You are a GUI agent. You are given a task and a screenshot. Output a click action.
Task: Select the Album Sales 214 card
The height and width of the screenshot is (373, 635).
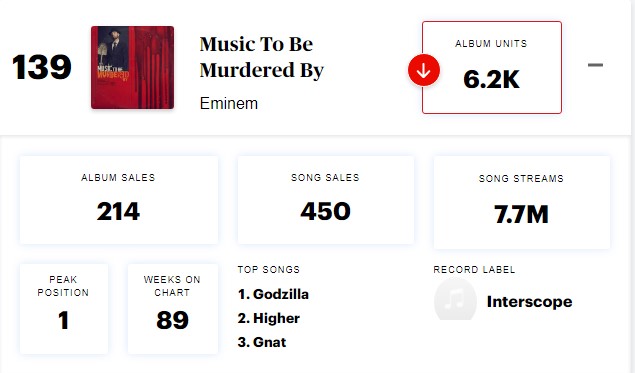(119, 200)
